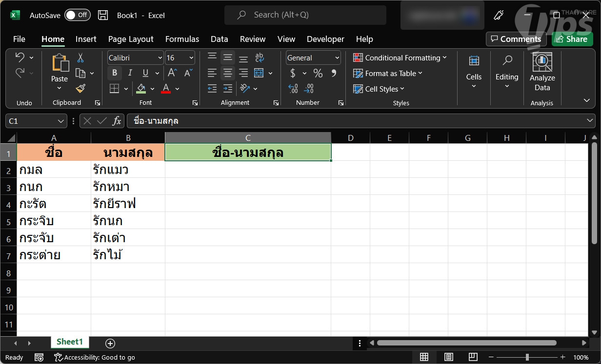Switch to Page Break Preview icon
Screen dimensions: 601x364
pos(473,357)
